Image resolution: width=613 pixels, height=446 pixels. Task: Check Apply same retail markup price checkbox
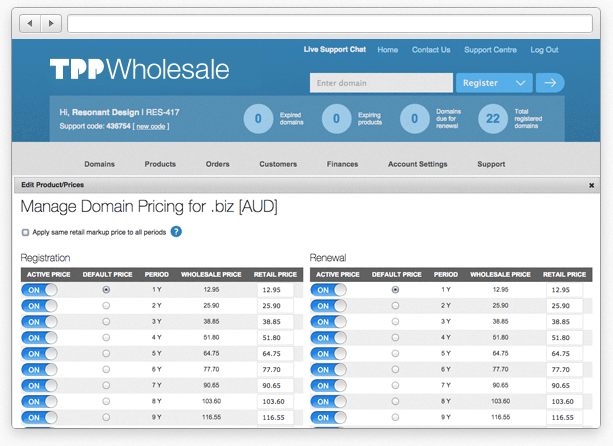coord(26,232)
